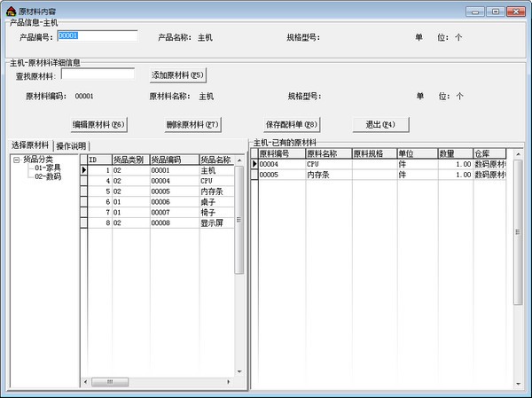Open the 选择原材料 tab
The image size is (532, 398).
[x=30, y=145]
